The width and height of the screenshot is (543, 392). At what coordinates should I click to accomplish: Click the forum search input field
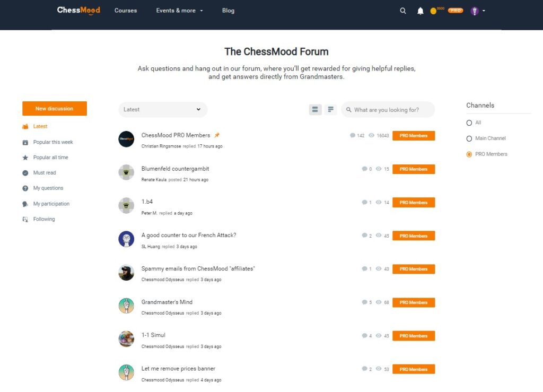[388, 109]
